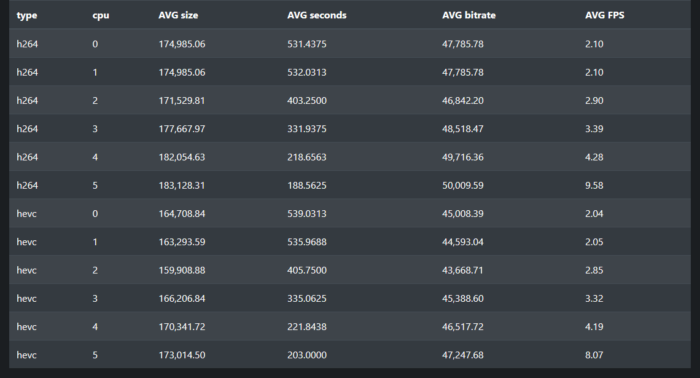Pick the AVG bitrate value 50,009.59
The width and height of the screenshot is (700, 378).
pos(462,185)
